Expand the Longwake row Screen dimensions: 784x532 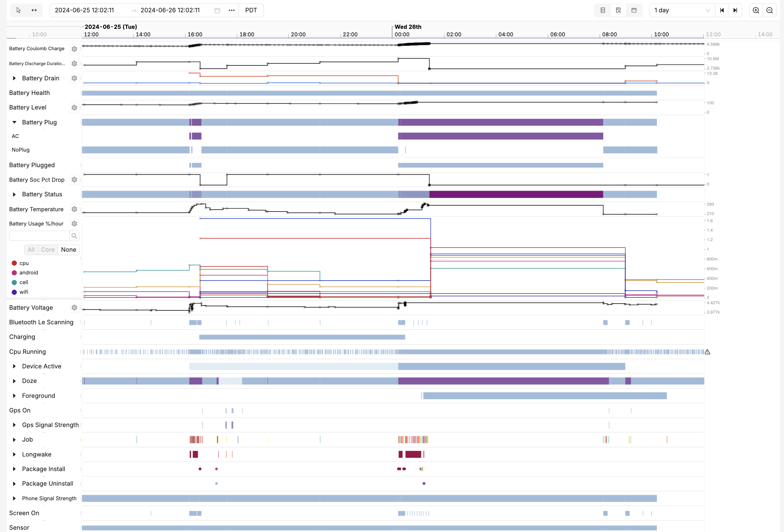coord(14,454)
